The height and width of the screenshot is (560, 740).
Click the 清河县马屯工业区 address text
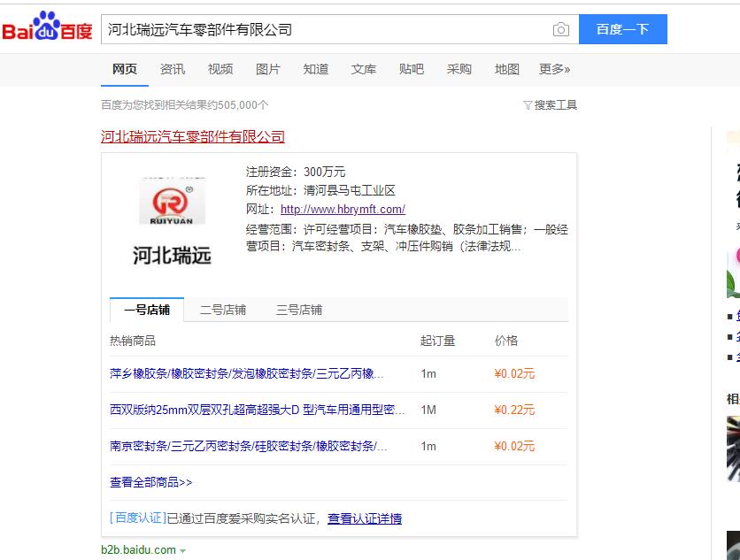(350, 190)
